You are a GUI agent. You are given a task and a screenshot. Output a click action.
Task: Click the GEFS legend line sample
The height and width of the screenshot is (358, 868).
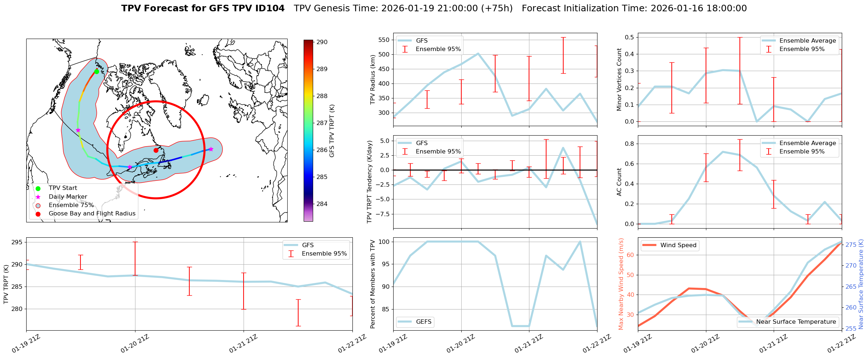point(405,322)
